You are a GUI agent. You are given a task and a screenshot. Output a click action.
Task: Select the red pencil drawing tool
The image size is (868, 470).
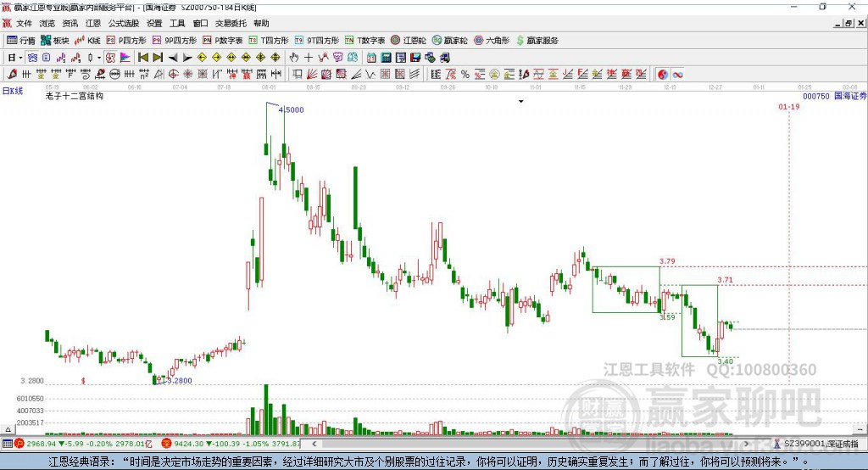coord(12,74)
